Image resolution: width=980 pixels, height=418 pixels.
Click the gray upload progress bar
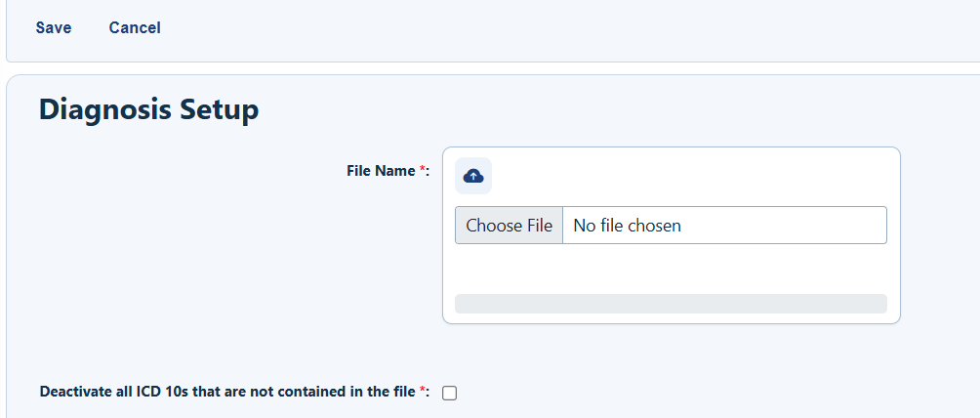click(671, 304)
